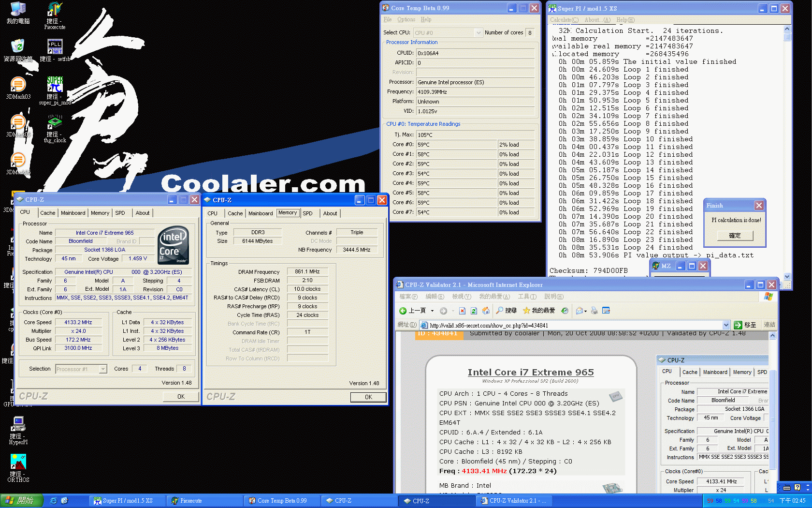The height and width of the screenshot is (508, 812).
Task: Click the Super PI vertical scrollbar down arrow
Action: 787,276
